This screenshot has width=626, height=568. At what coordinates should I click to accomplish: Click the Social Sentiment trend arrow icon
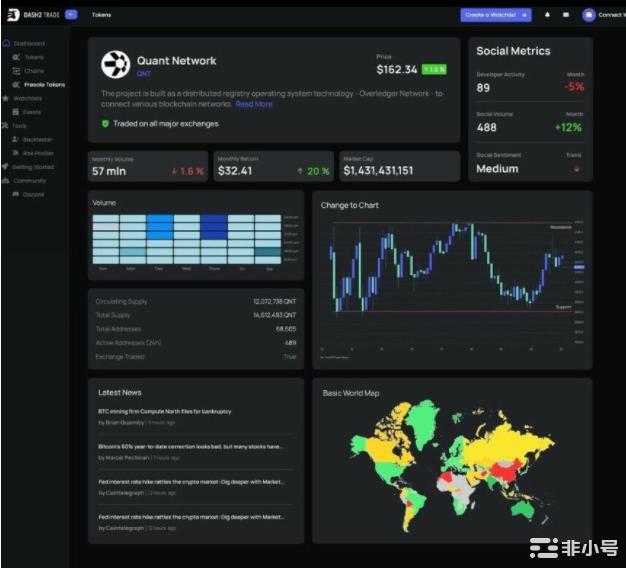point(576,169)
